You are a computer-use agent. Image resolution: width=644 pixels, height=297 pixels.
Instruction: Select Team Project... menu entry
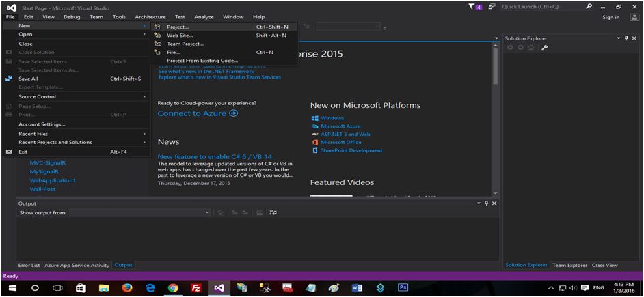224,44
